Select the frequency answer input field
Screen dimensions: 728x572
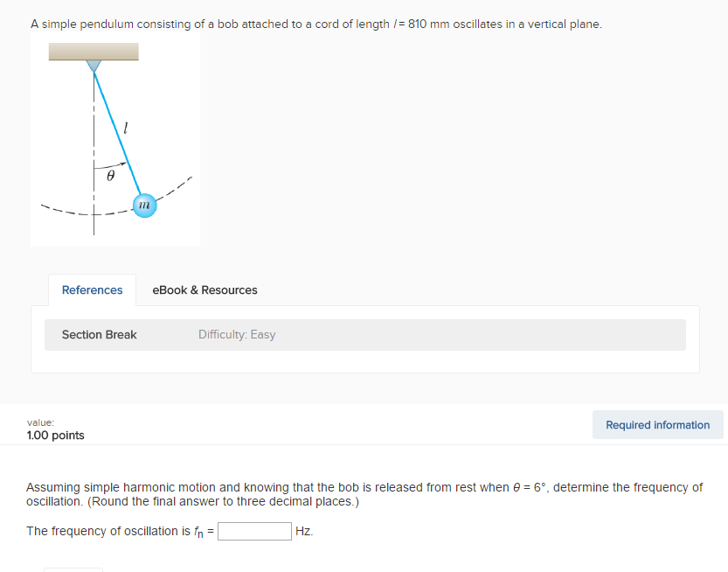click(x=254, y=531)
